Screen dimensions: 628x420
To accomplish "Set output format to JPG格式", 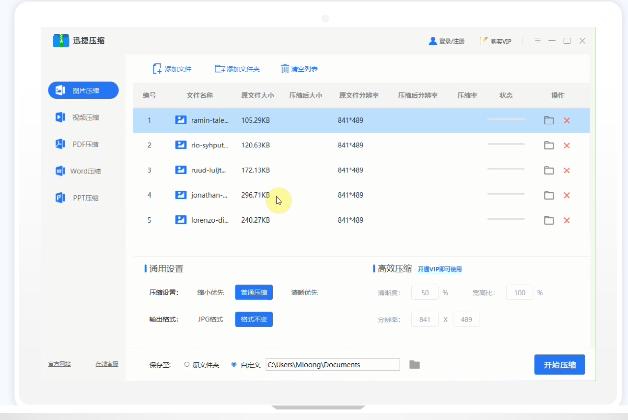I will [211, 320].
